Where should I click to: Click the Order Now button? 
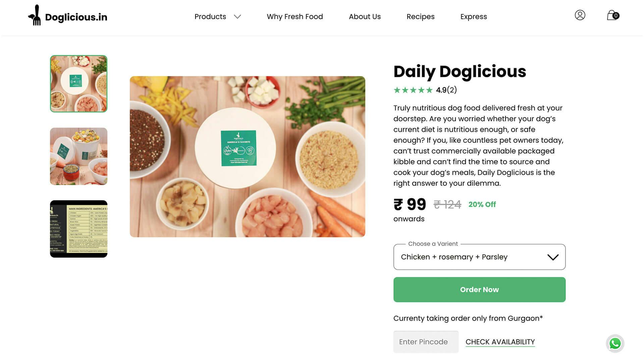tap(479, 289)
